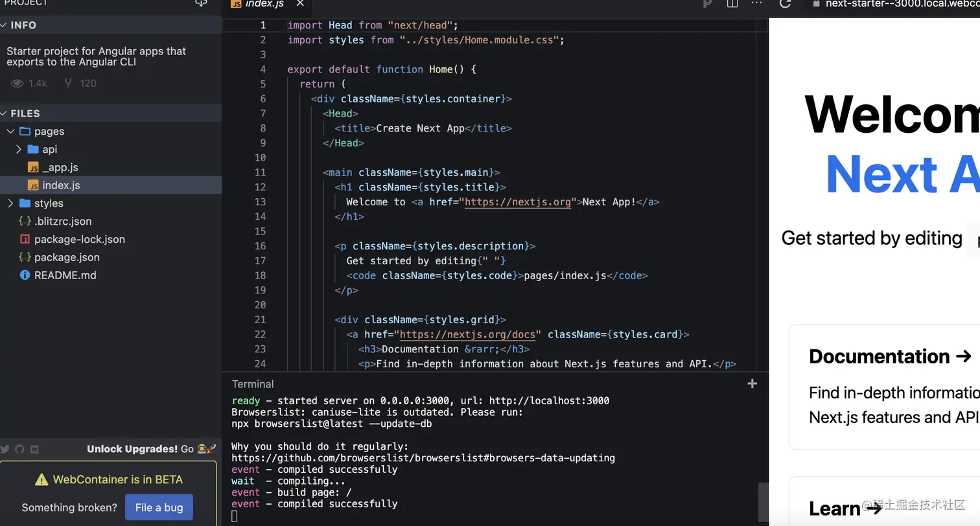Click the terminal cursor prompt line
The height and width of the screenshot is (526, 980).
pos(235,516)
